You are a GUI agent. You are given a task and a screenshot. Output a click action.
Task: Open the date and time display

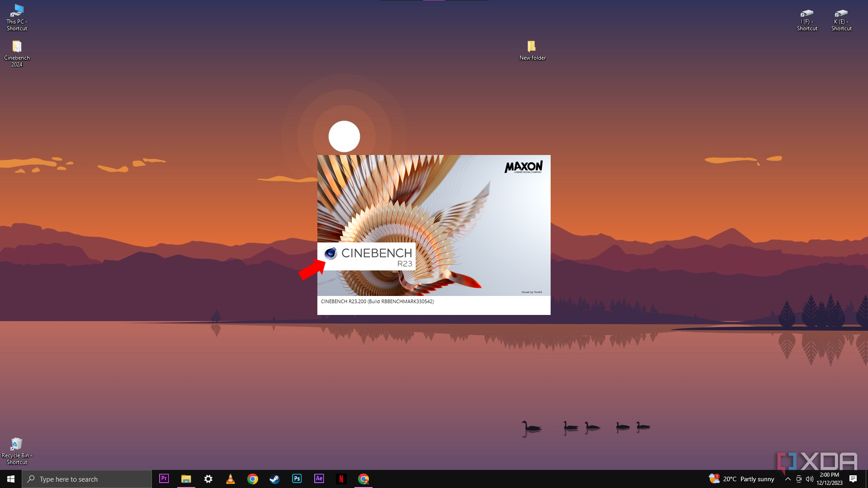tap(830, 479)
